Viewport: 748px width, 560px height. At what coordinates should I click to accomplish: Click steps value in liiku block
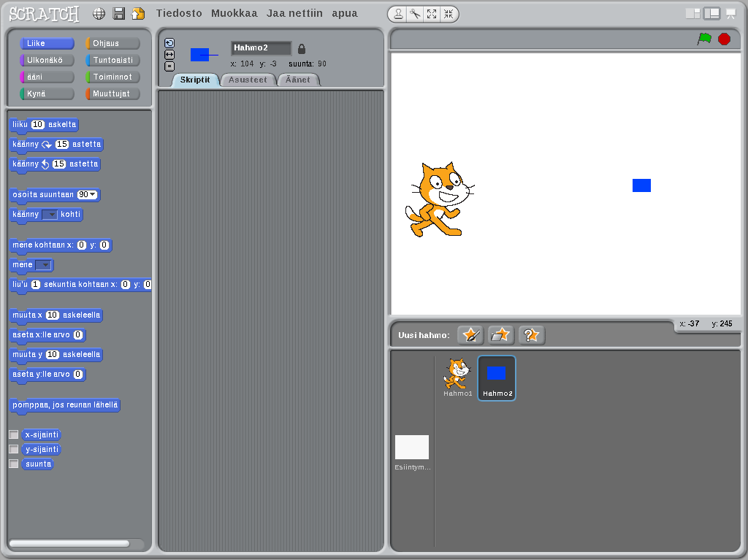tap(38, 125)
